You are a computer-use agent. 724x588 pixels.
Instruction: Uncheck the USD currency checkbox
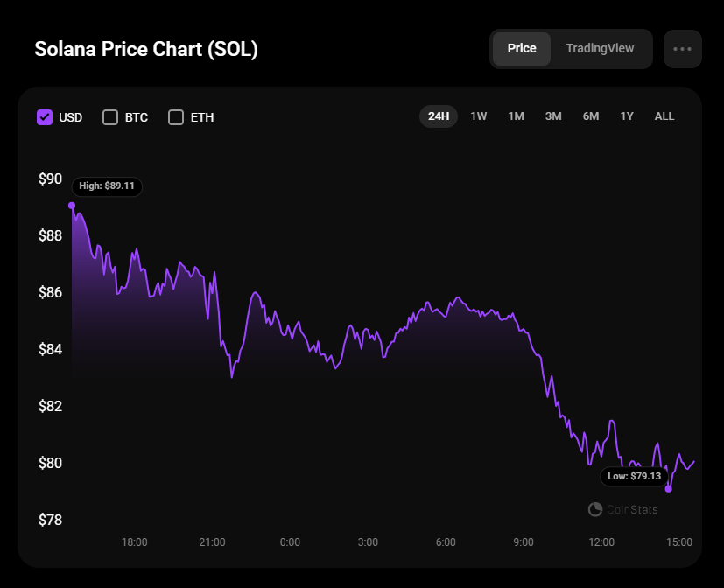pyautogui.click(x=45, y=117)
